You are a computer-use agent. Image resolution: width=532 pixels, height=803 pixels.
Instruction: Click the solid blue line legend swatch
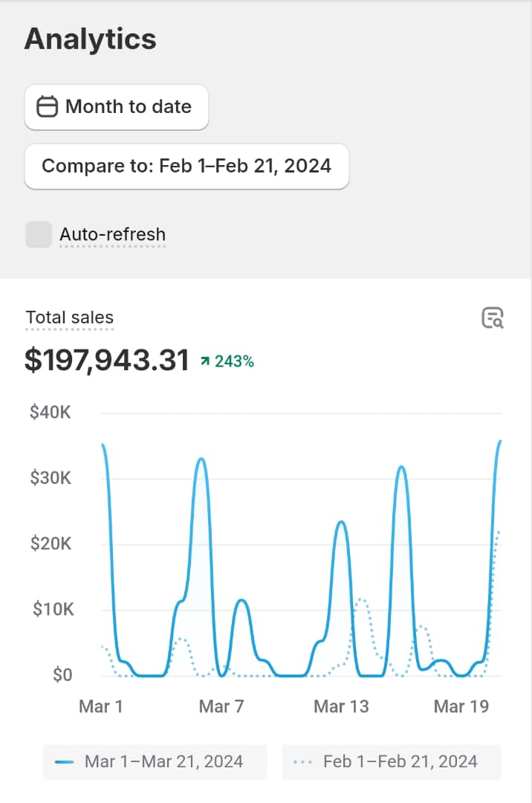(65, 762)
